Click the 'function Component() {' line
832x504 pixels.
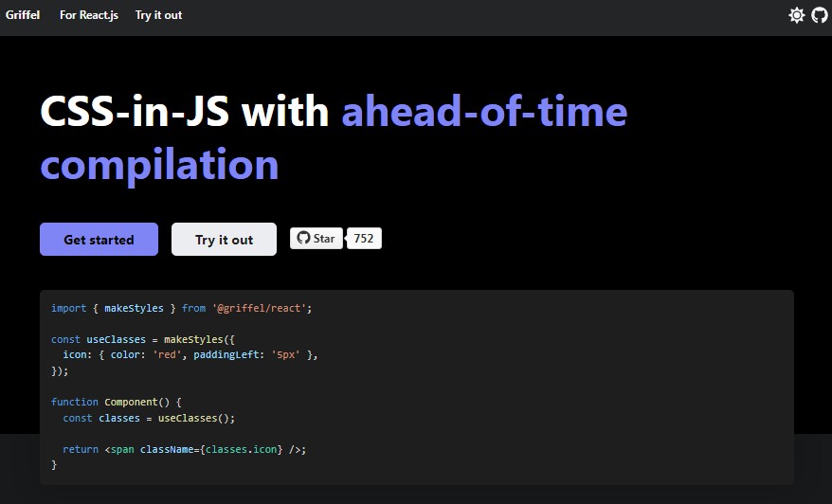[117, 402]
